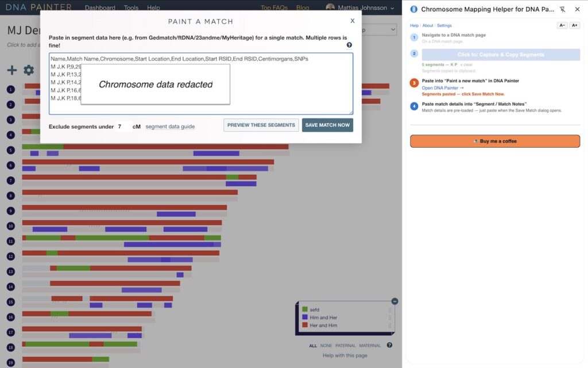588x368 pixels.
Task: Open the dropdown behind the dialog's right edge
Action: coord(380,29)
